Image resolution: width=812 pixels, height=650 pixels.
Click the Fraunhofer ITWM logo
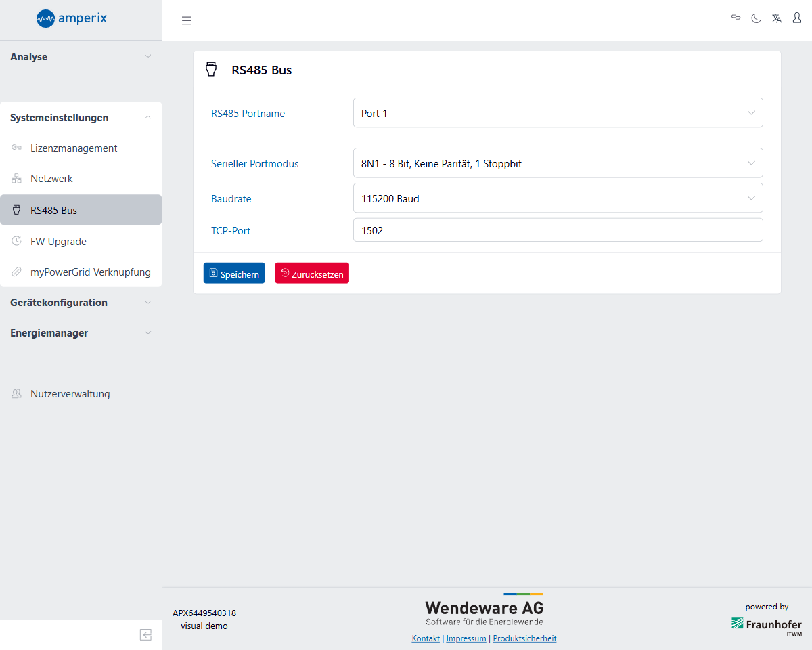click(x=766, y=624)
